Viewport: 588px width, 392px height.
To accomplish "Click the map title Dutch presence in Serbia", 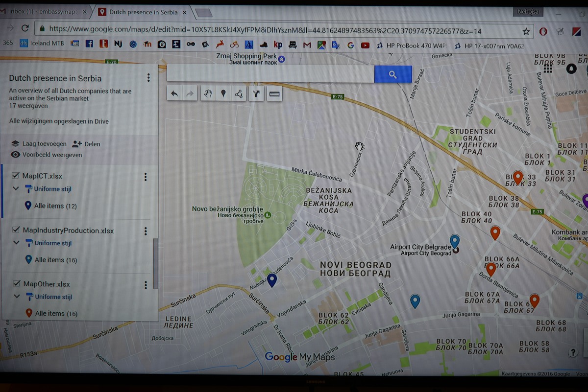I will click(55, 78).
